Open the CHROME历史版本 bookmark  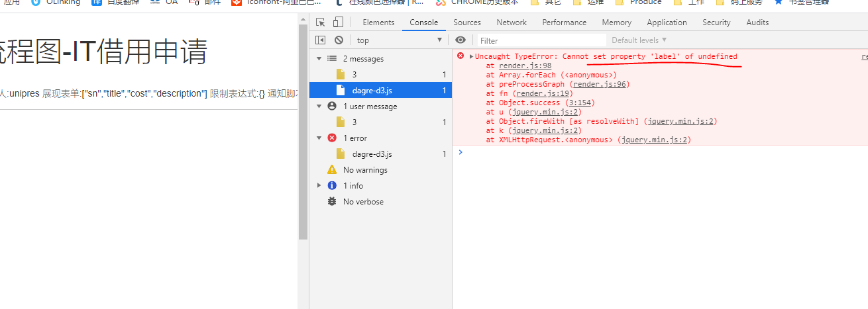pyautogui.click(x=476, y=2)
